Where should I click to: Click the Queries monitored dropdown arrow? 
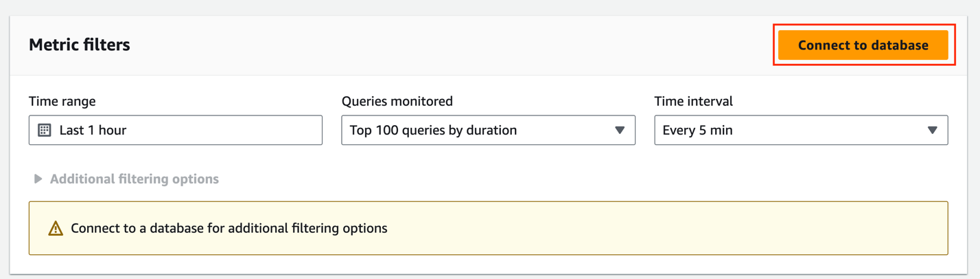point(620,130)
